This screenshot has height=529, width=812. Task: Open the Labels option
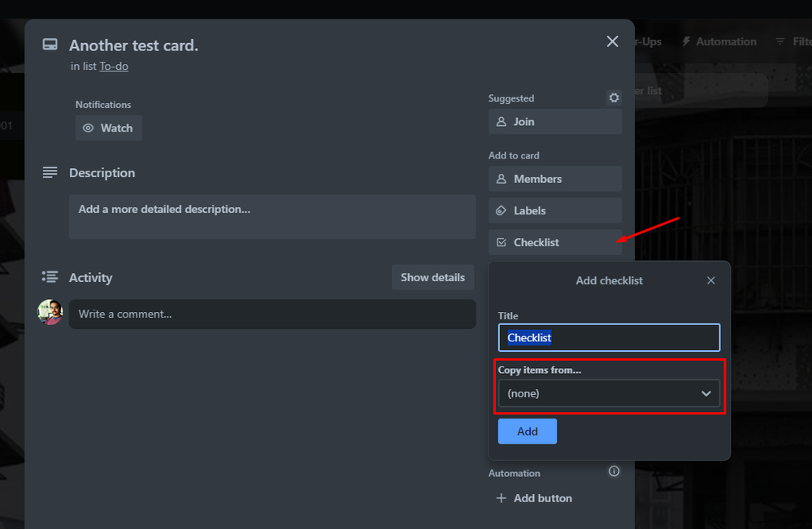(x=554, y=210)
